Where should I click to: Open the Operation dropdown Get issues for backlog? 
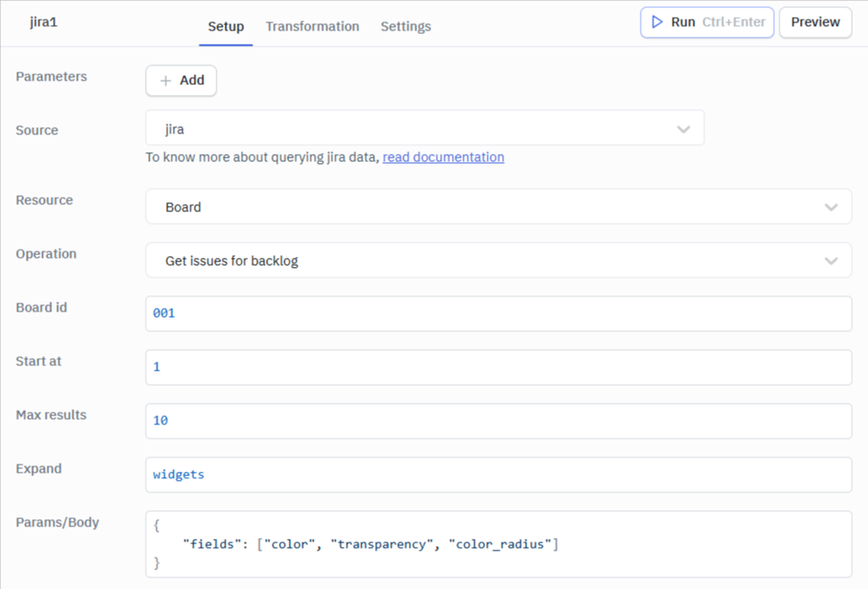click(498, 260)
